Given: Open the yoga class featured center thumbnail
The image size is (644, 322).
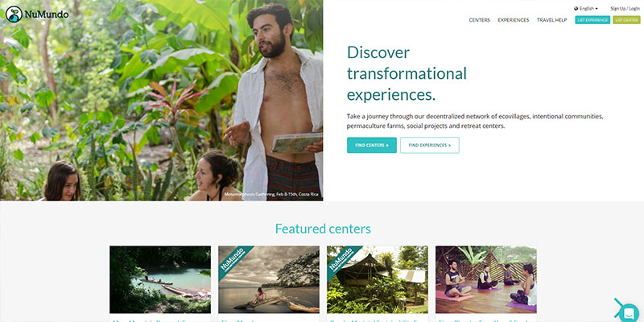Looking at the screenshot, I should (486, 279).
